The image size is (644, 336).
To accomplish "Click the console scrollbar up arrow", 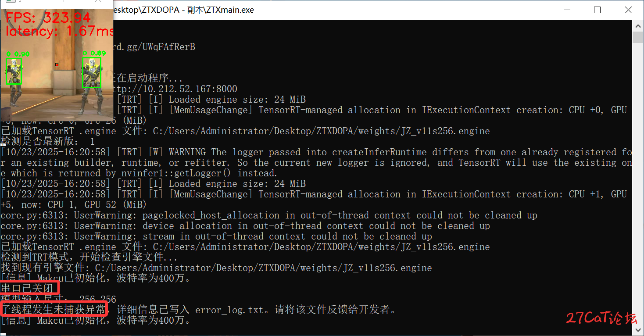I will coord(638,25).
